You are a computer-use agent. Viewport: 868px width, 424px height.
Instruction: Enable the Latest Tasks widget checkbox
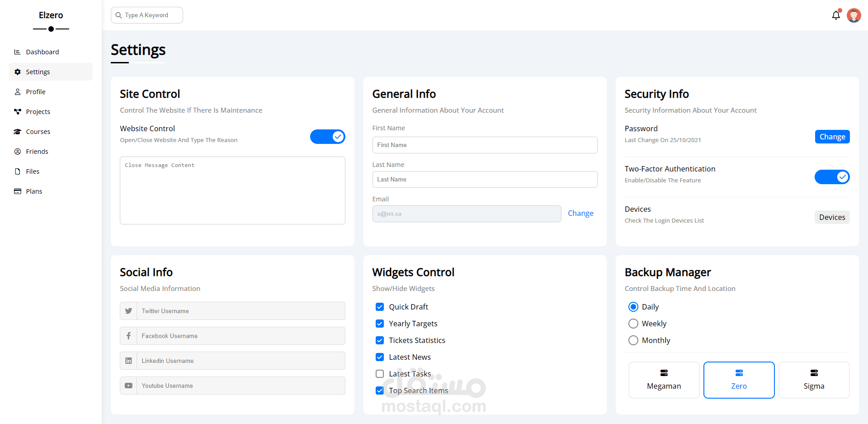click(x=379, y=373)
